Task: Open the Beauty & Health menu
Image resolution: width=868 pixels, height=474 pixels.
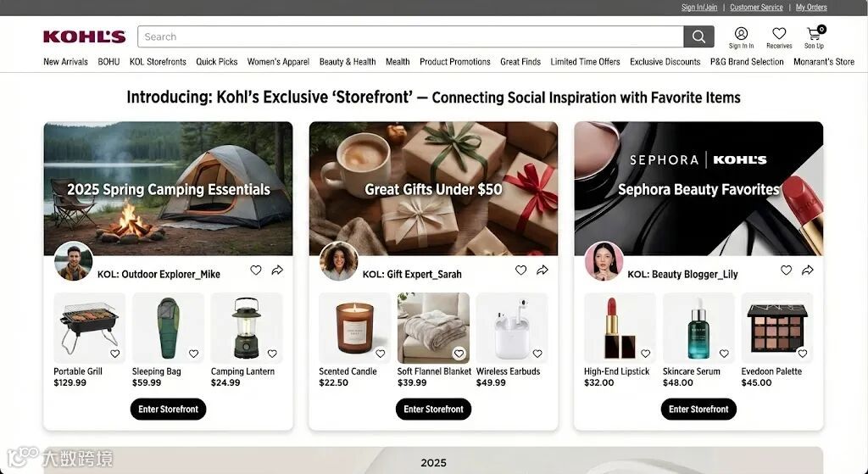Action: coord(348,62)
